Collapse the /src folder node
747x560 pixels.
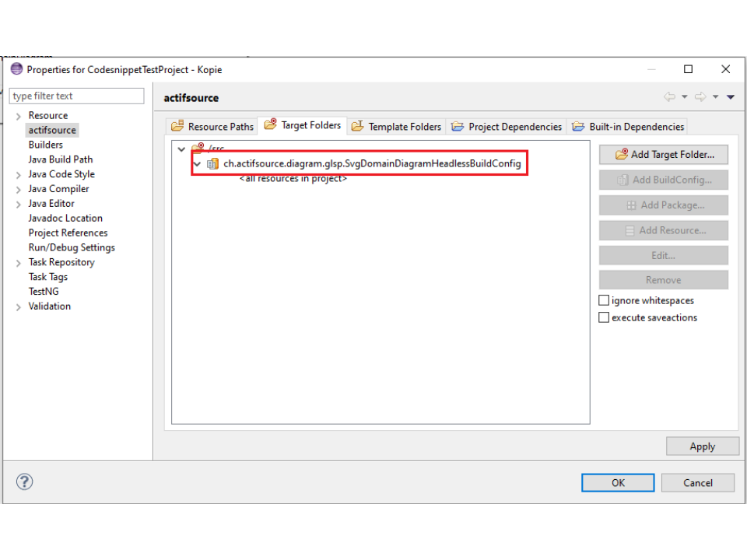[181, 149]
